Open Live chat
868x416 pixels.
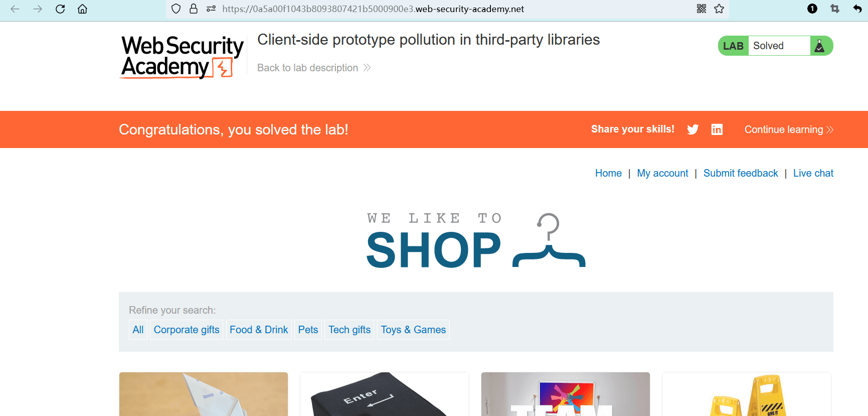coord(813,173)
